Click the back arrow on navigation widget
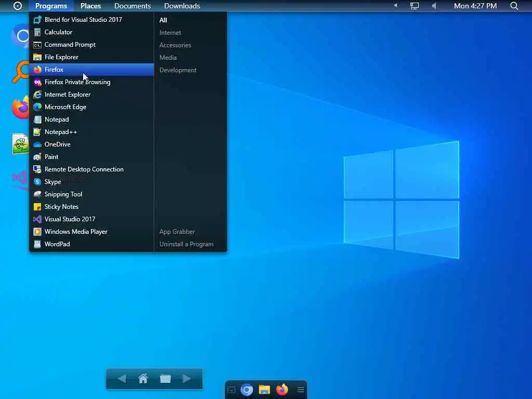This screenshot has width=532, height=399. pos(122,378)
